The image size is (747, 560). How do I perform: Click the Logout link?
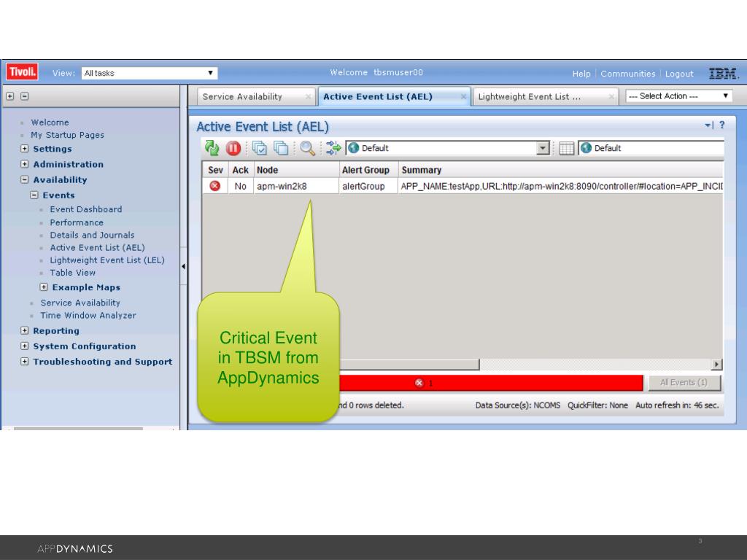click(x=679, y=74)
